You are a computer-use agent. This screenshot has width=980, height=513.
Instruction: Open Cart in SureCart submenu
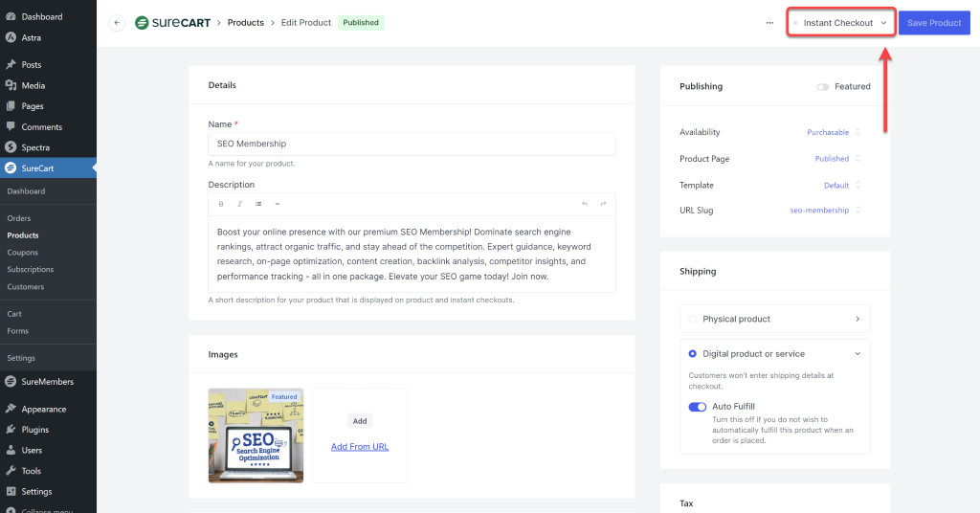pyautogui.click(x=14, y=314)
